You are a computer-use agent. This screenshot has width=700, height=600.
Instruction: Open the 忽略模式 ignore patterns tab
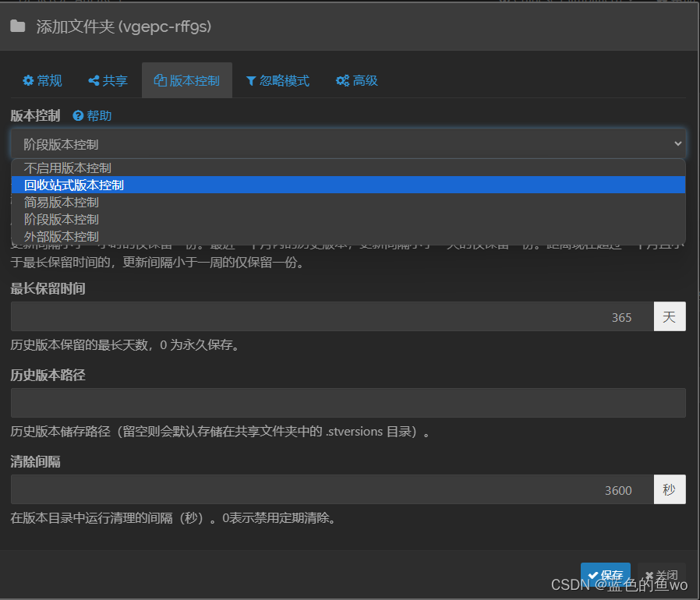(278, 80)
